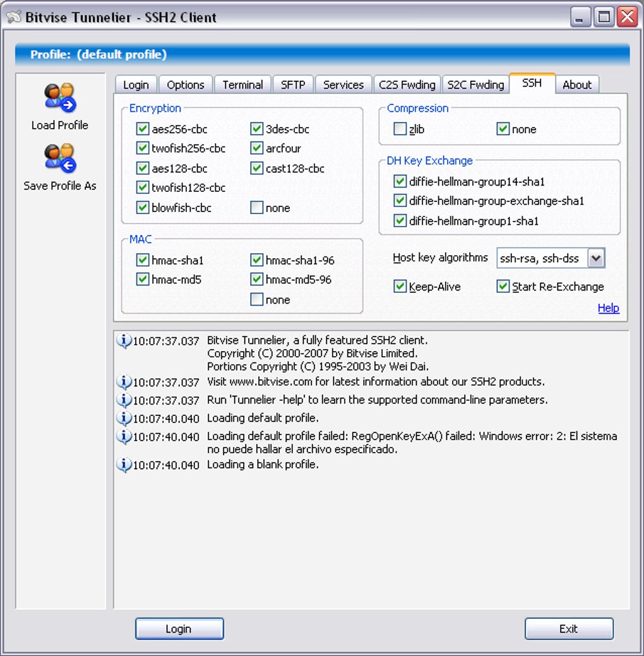Click the Exit button
Image resolution: width=644 pixels, height=656 pixels.
click(x=569, y=629)
